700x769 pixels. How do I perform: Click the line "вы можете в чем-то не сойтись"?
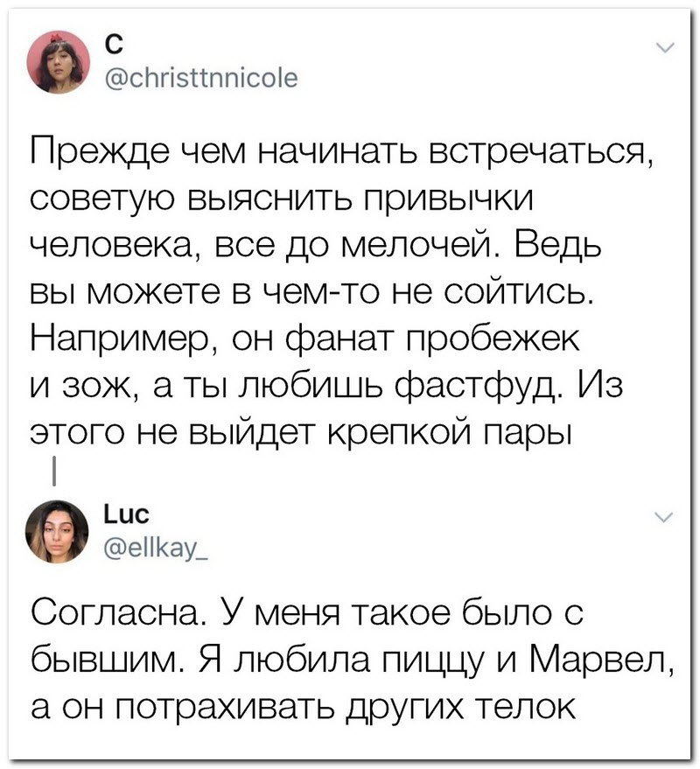click(x=312, y=294)
